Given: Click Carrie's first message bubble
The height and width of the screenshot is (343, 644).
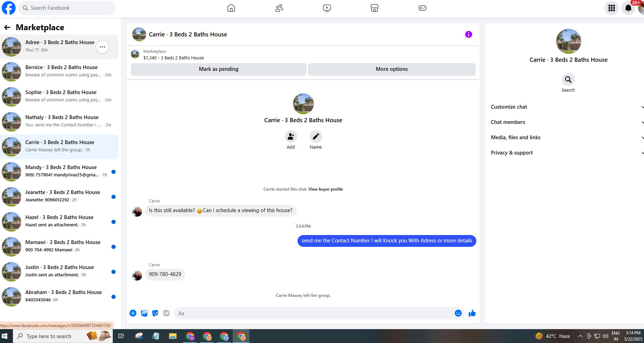Looking at the screenshot, I should [x=221, y=210].
